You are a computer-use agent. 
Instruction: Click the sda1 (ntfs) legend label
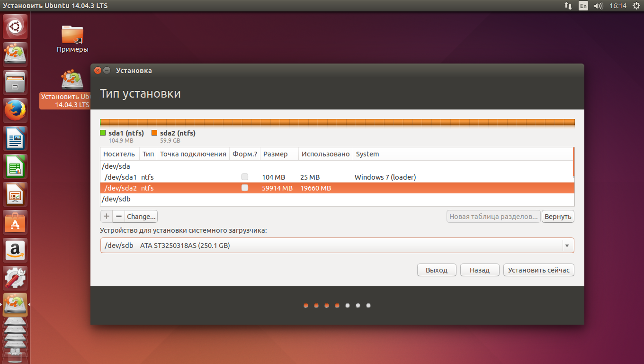126,133
